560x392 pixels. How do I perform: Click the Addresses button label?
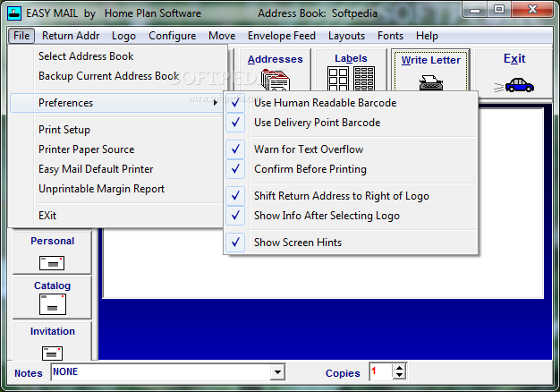tap(276, 59)
